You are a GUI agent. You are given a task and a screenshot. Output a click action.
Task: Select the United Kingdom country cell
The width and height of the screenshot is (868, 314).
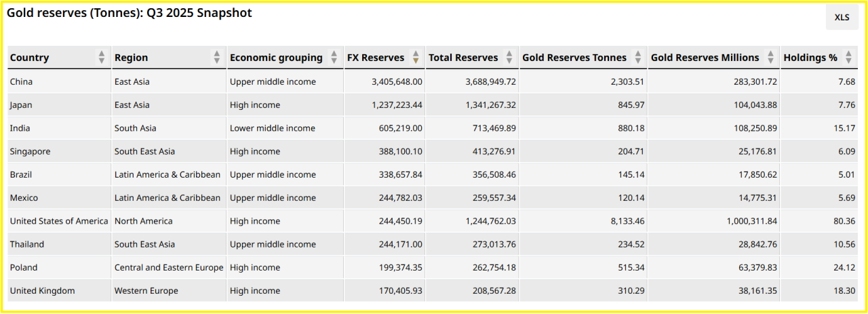click(42, 291)
